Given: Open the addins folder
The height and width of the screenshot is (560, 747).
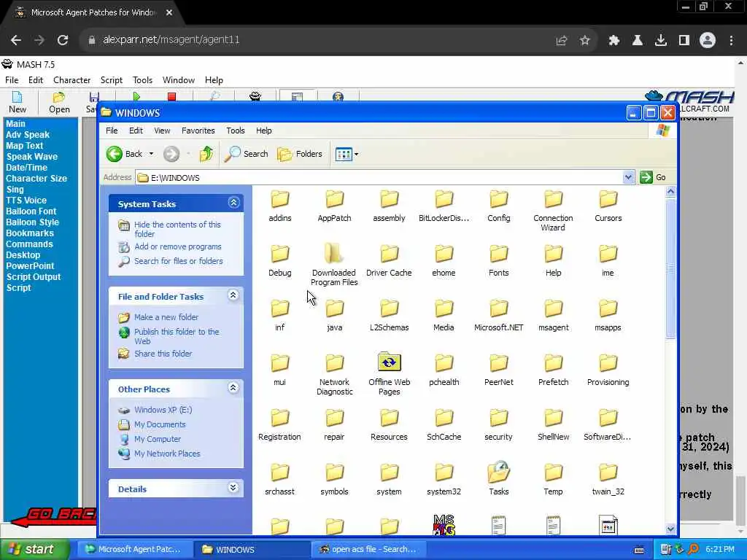Looking at the screenshot, I should [279, 205].
